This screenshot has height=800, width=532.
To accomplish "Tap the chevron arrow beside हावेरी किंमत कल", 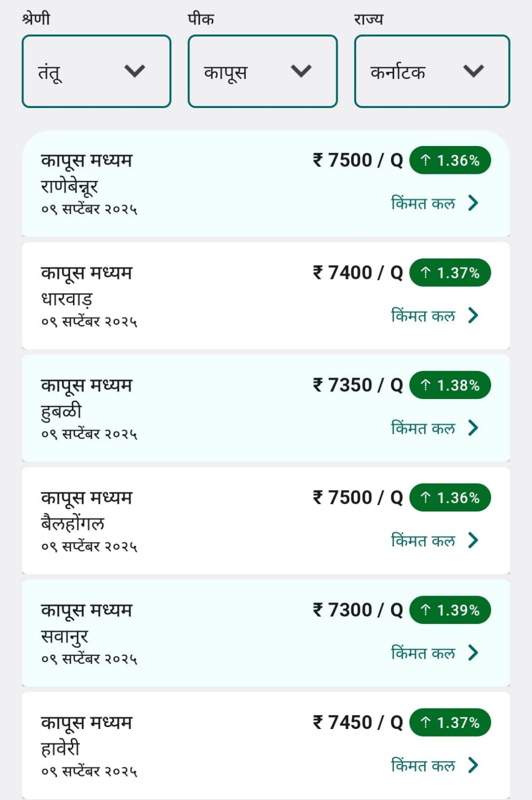I will coord(473,765).
